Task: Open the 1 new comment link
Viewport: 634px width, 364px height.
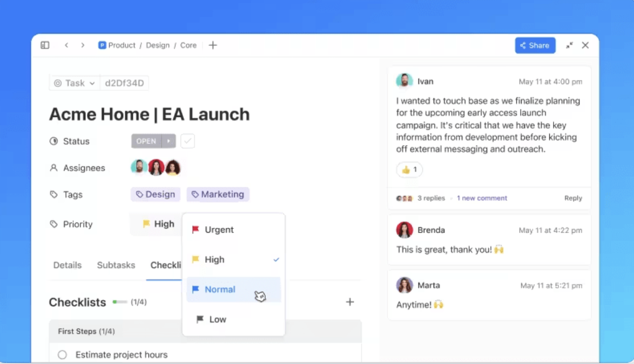Action: (x=482, y=198)
